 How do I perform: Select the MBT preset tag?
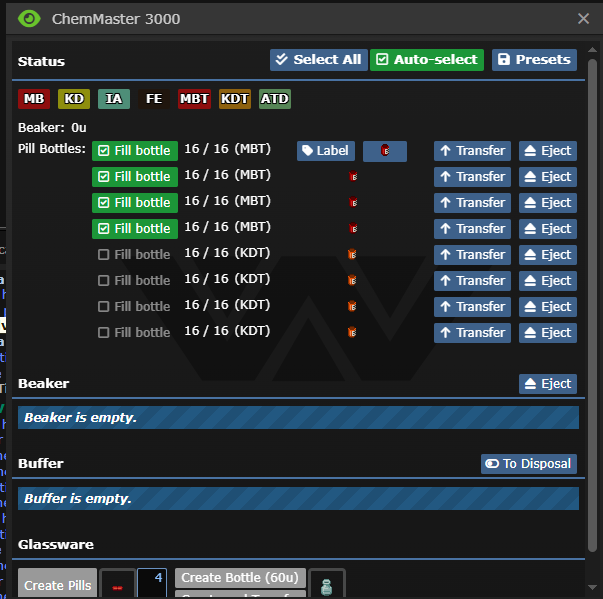[x=194, y=99]
